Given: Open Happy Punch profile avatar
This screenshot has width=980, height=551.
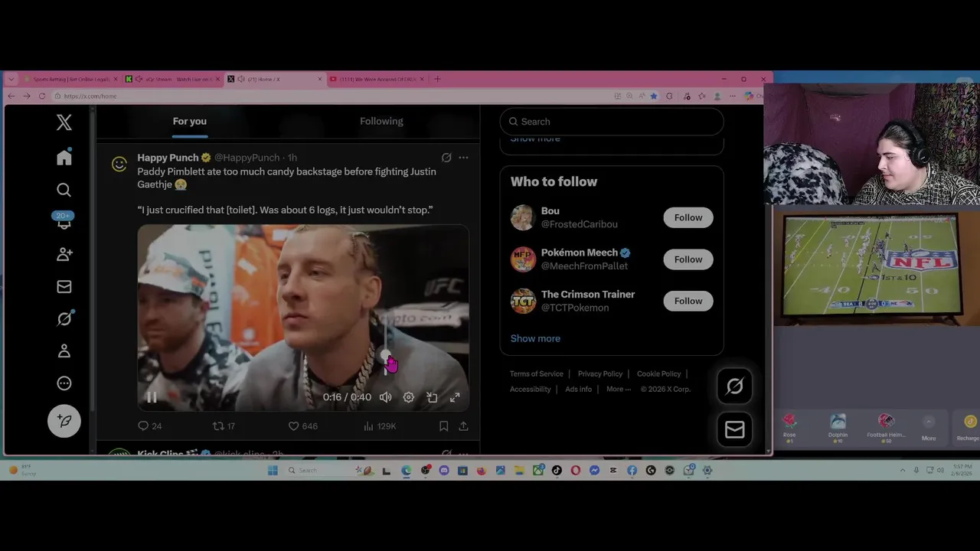Looking at the screenshot, I should tap(119, 164).
